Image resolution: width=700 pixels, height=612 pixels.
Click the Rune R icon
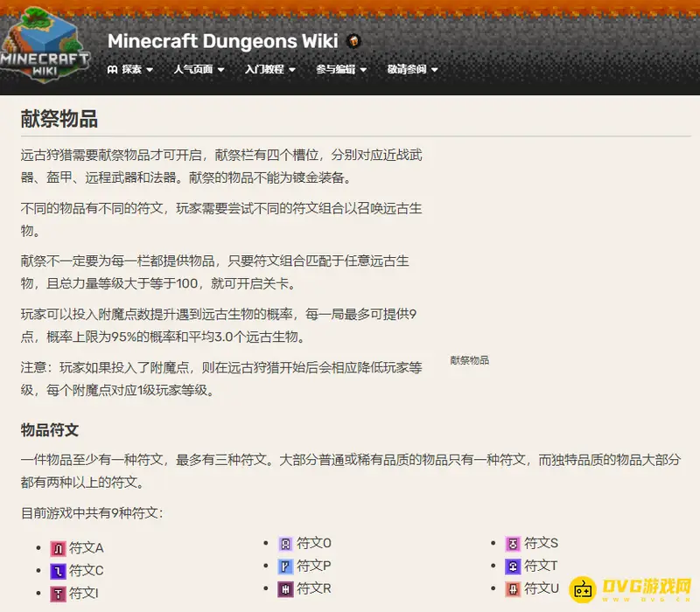point(285,588)
